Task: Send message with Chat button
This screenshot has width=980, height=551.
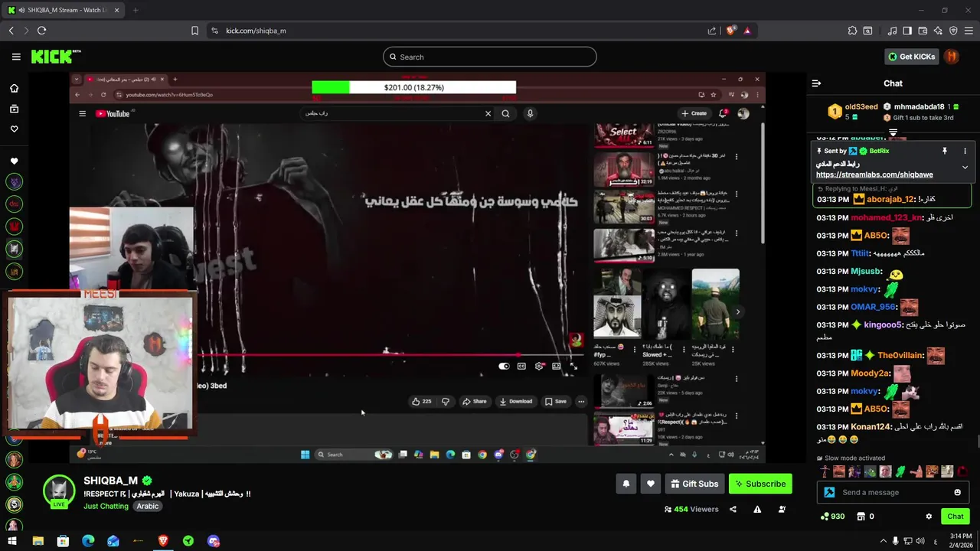Action: pos(955,517)
